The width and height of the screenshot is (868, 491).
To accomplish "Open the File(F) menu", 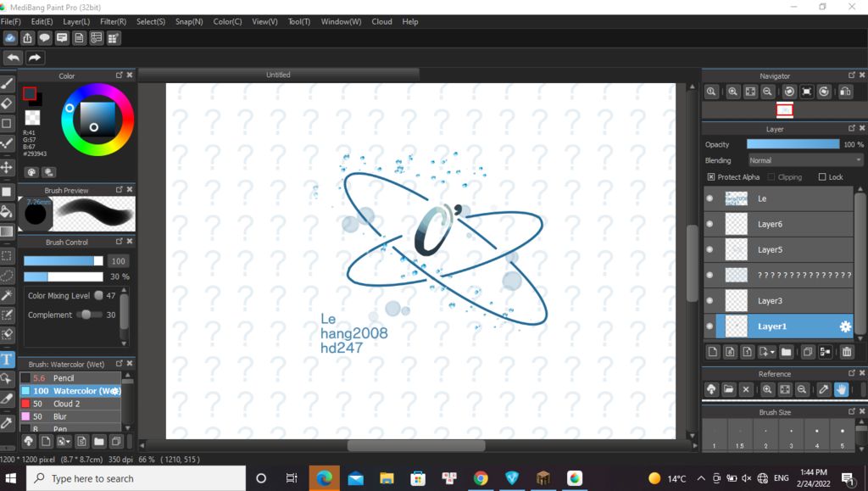I will (10, 21).
